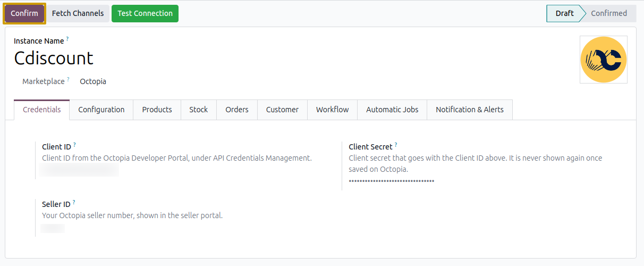Click the text 'Your Octopia seller number'
The image size is (644, 266).
[132, 215]
